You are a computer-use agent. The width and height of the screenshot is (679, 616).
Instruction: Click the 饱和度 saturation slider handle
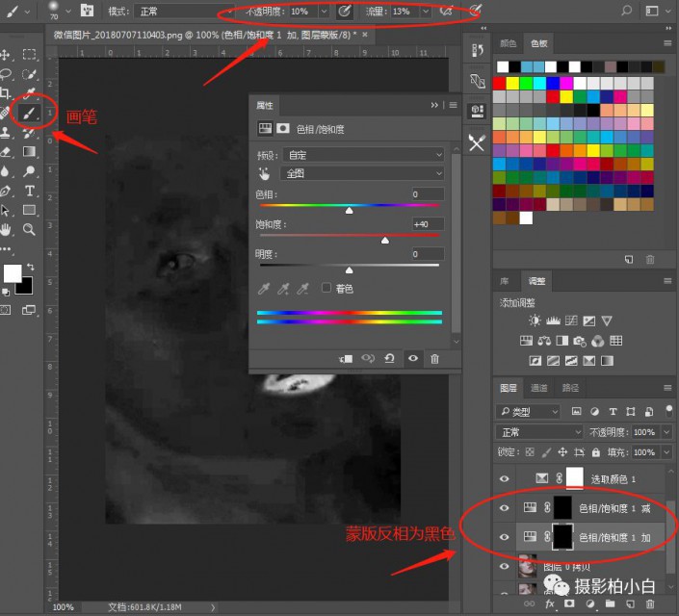[x=385, y=241]
